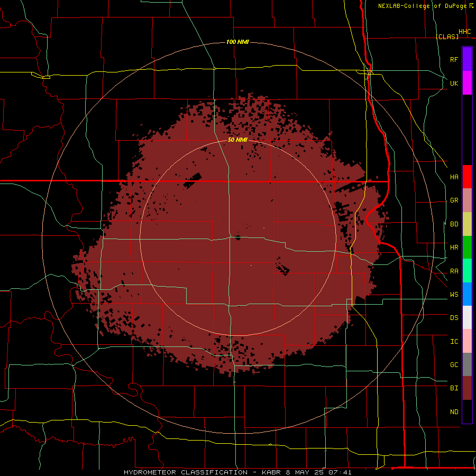Screen dimensions: 476x476
Task: Click the DS legend label
Action: (x=454, y=318)
